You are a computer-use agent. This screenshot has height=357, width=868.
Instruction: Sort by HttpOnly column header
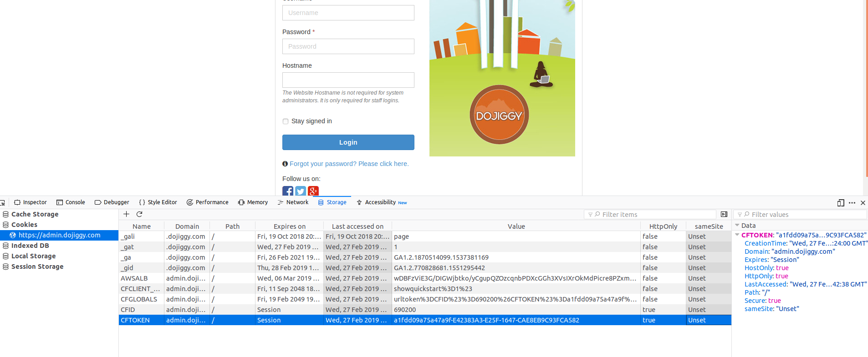tap(664, 226)
